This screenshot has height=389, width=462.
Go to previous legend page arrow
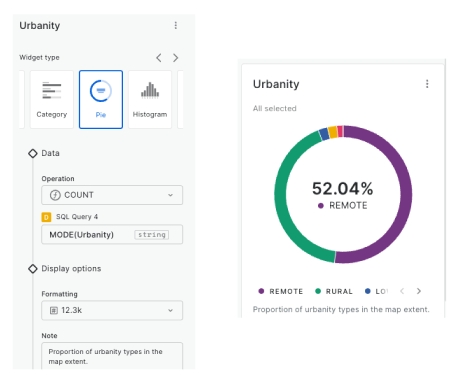click(402, 291)
